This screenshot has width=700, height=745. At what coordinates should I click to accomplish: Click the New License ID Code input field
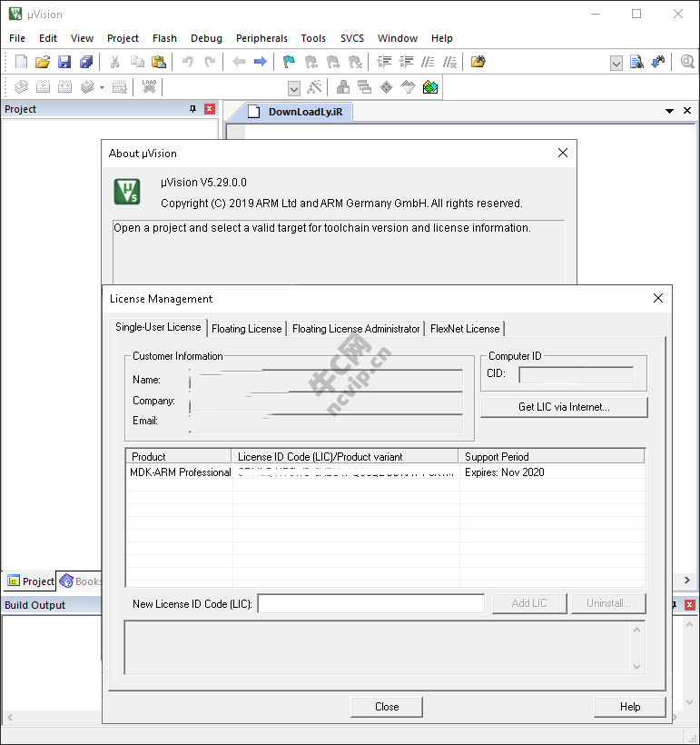[371, 603]
